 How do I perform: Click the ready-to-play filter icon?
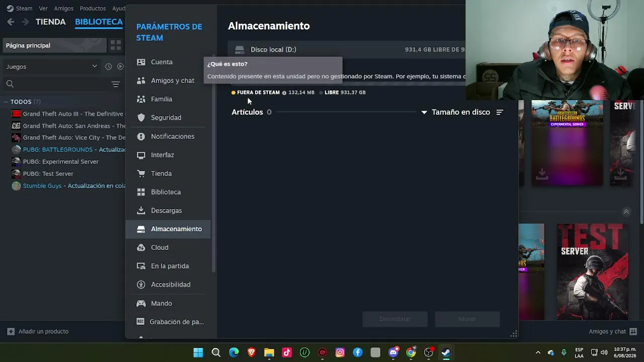[x=120, y=66]
